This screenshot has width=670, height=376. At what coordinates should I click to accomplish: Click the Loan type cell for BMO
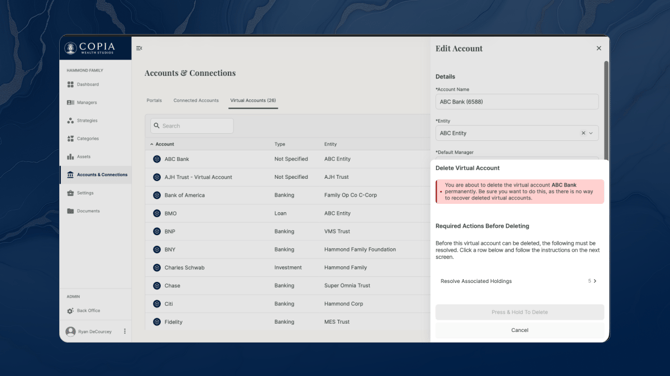[280, 213]
